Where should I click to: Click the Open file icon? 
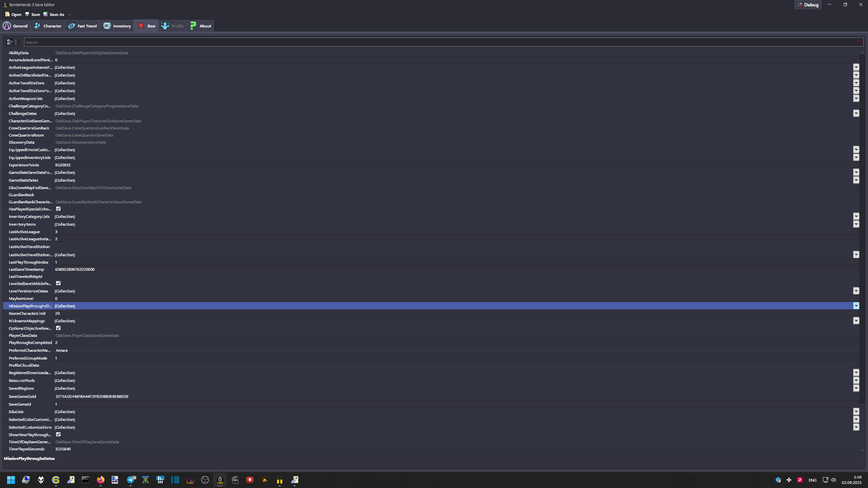click(7, 14)
